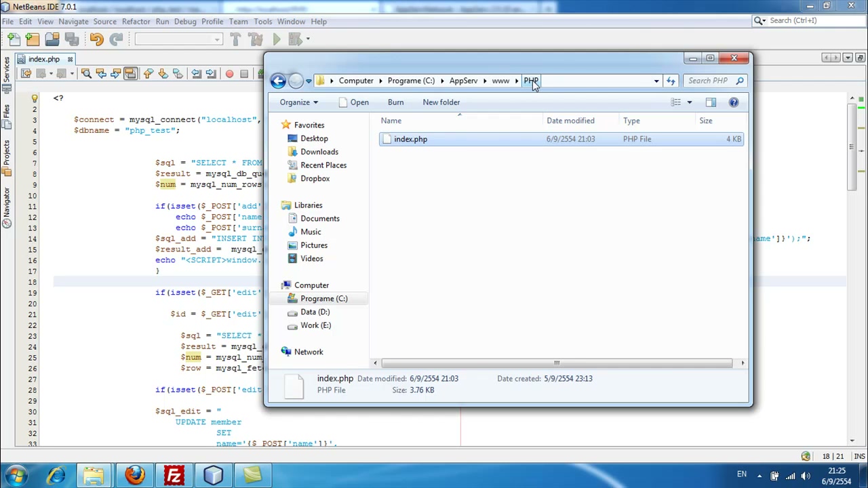Image resolution: width=868 pixels, height=488 pixels.
Task: Open the Debug Project dropdown arrow
Action: click(308, 39)
